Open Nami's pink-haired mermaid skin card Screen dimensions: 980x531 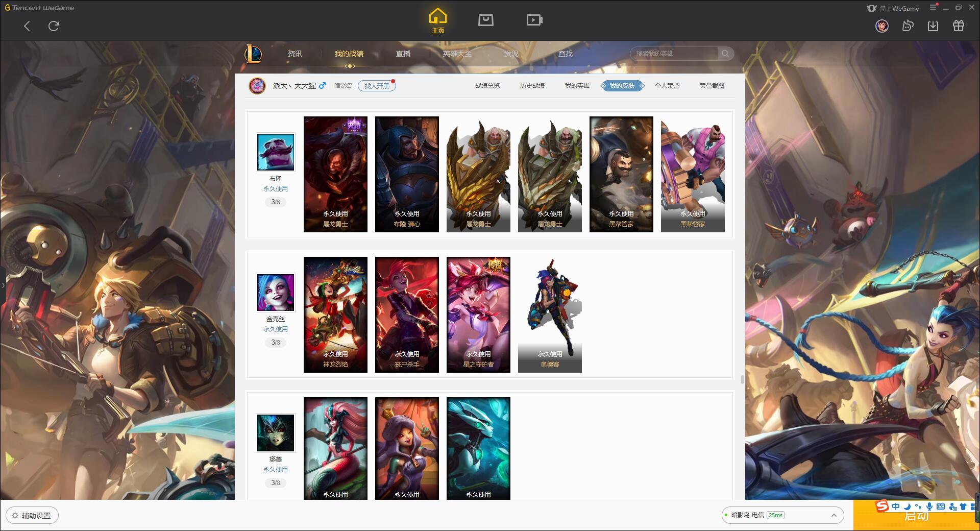(x=335, y=448)
